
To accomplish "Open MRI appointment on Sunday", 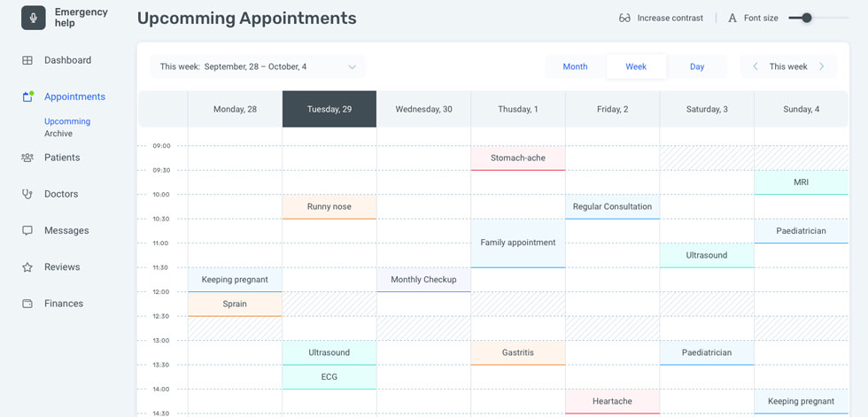I will tap(801, 182).
